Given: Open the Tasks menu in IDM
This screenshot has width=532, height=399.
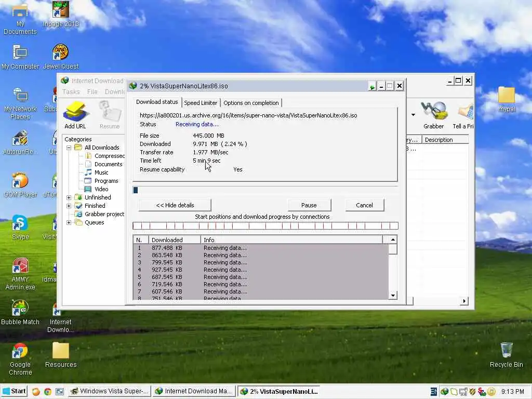Looking at the screenshot, I should (x=71, y=91).
